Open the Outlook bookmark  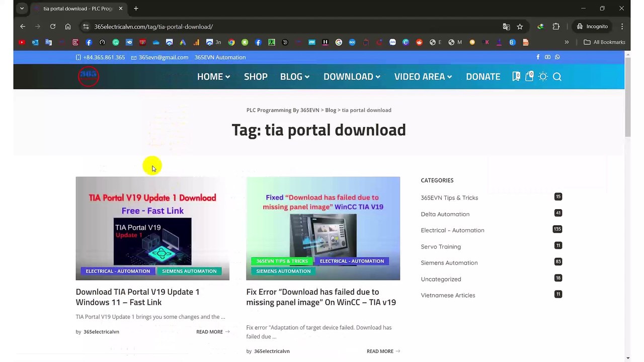35,42
